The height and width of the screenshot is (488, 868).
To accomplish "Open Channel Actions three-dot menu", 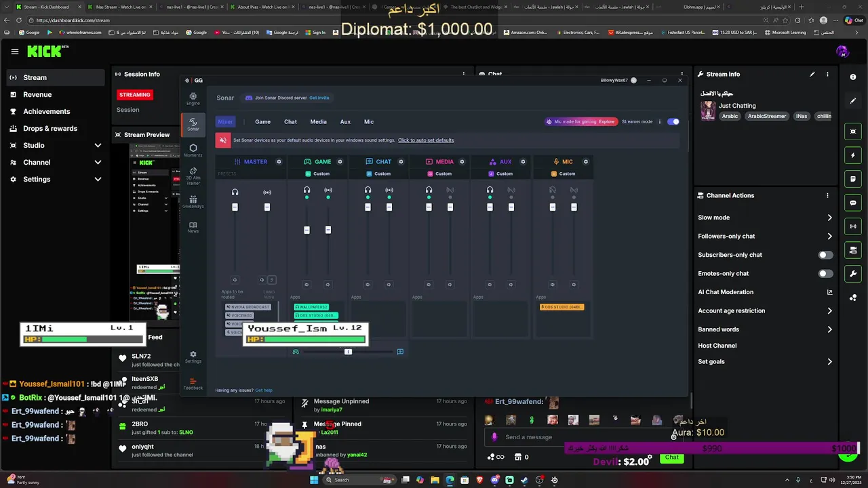I will coord(827,195).
